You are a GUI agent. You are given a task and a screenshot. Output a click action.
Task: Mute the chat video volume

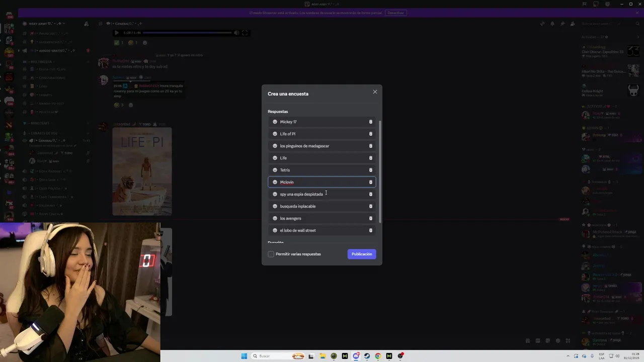pyautogui.click(x=236, y=33)
